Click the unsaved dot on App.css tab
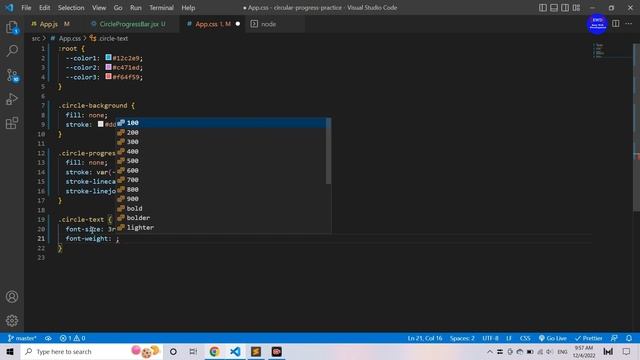 click(x=238, y=24)
